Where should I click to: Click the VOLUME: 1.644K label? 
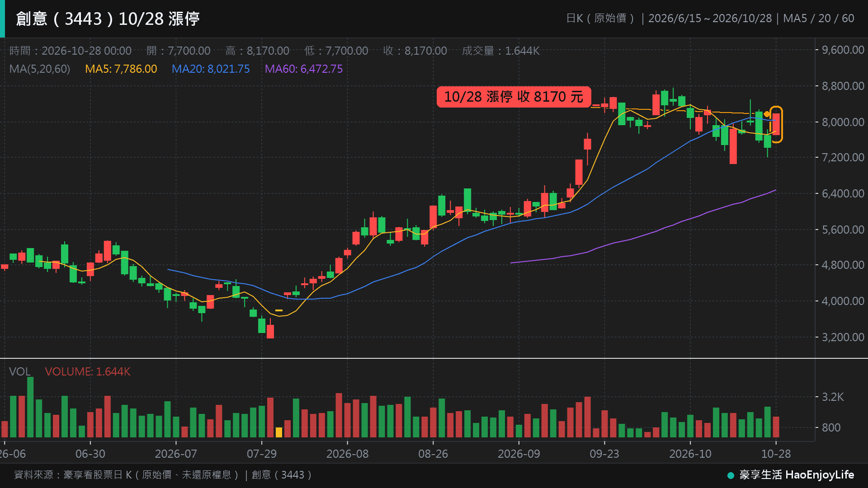(x=88, y=371)
